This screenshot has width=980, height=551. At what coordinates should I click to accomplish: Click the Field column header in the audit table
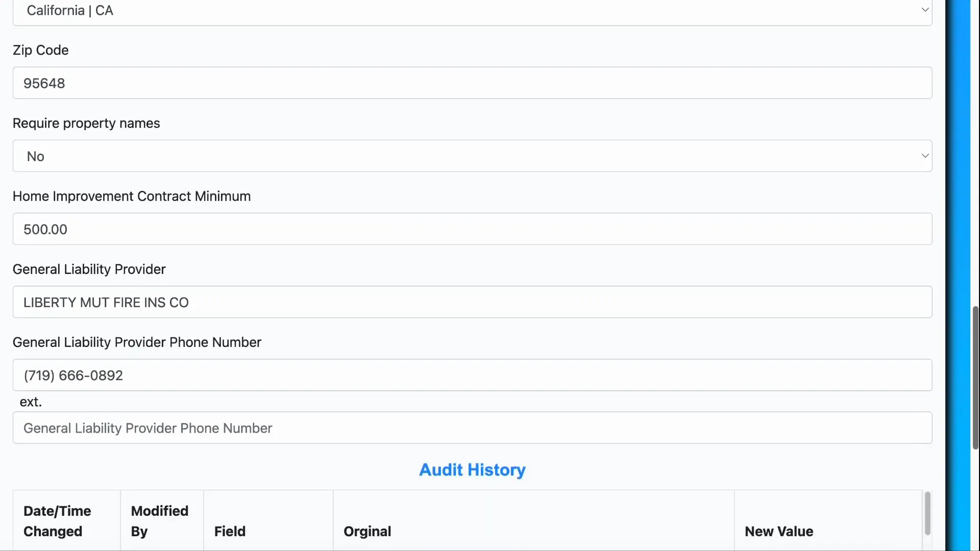coord(230,531)
